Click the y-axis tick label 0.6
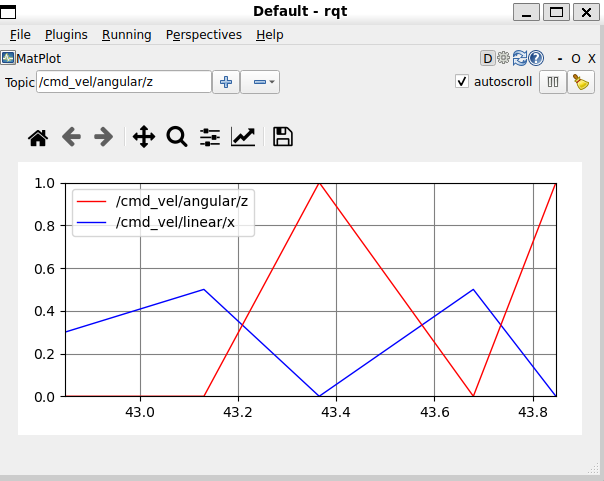This screenshot has height=481, width=604. pyautogui.click(x=44, y=269)
